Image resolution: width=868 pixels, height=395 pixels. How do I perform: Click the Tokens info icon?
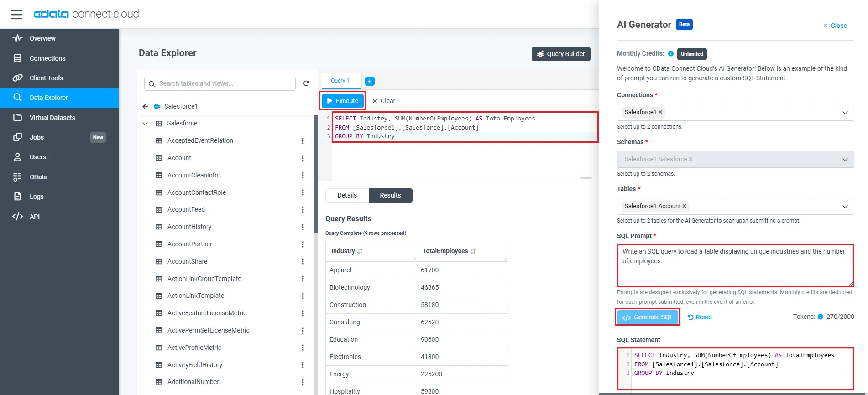pyautogui.click(x=820, y=317)
